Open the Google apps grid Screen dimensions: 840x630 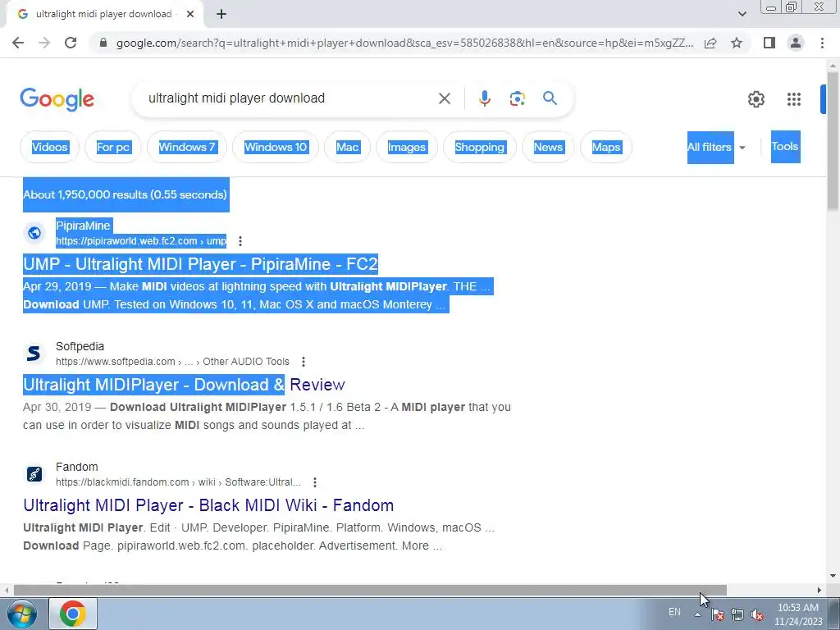coord(794,99)
